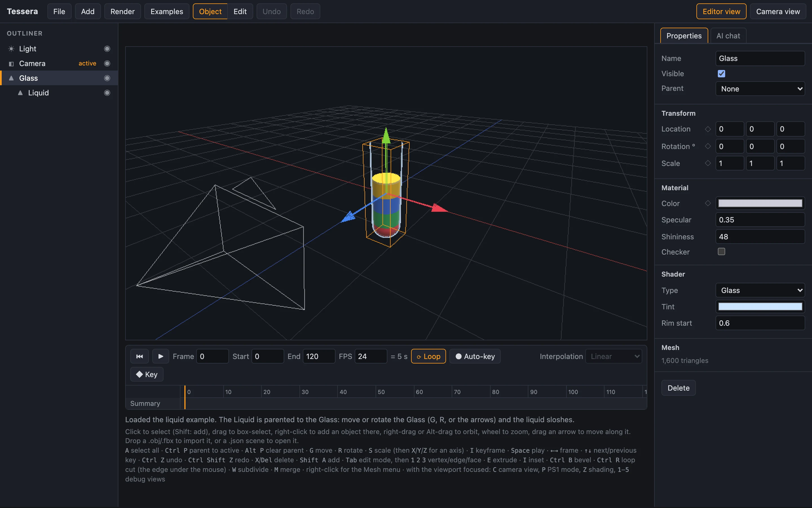Delete the Glass object

[678, 388]
